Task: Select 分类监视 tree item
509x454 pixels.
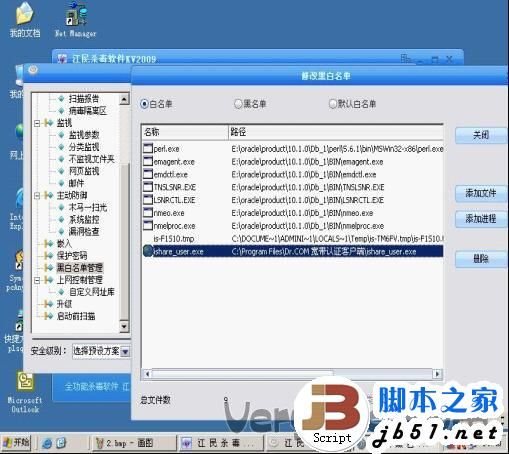Action: coord(84,147)
